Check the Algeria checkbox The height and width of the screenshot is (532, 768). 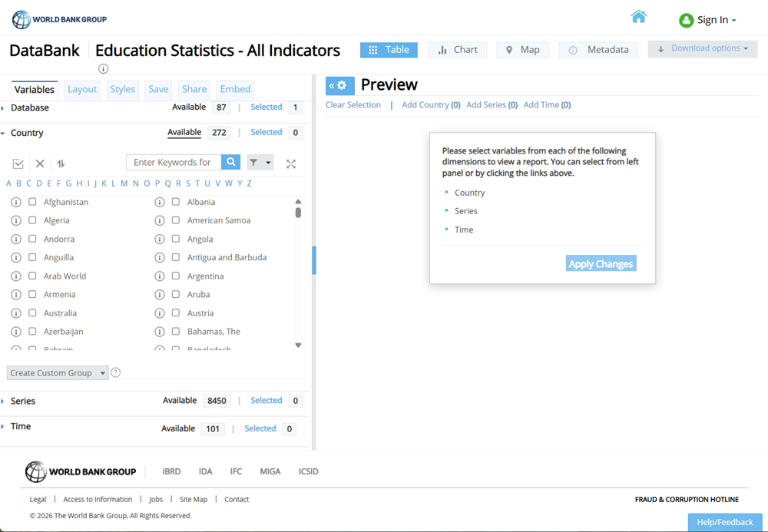[x=32, y=220]
